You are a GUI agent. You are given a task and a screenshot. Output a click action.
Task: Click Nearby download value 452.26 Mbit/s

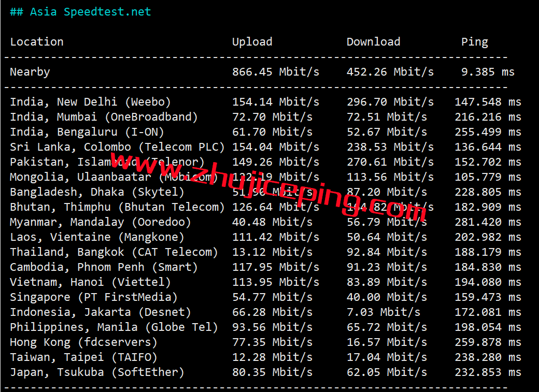tap(390, 72)
